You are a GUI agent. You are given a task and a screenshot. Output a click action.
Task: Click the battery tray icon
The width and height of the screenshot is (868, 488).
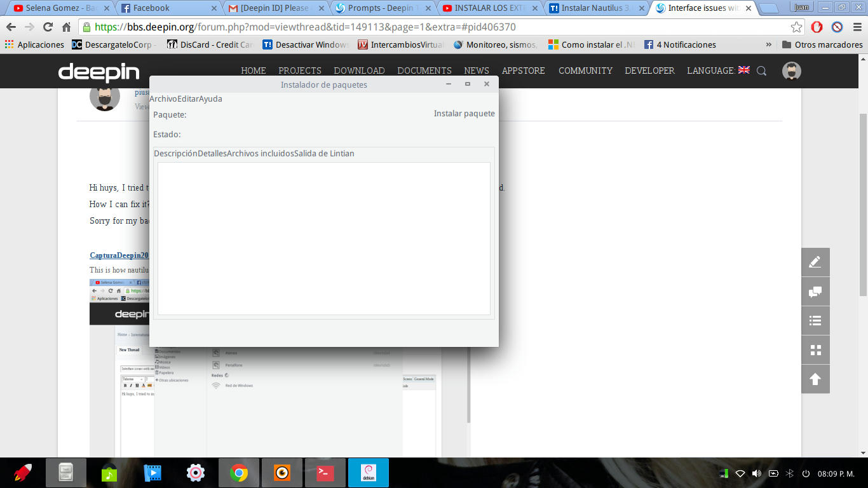pos(773,473)
